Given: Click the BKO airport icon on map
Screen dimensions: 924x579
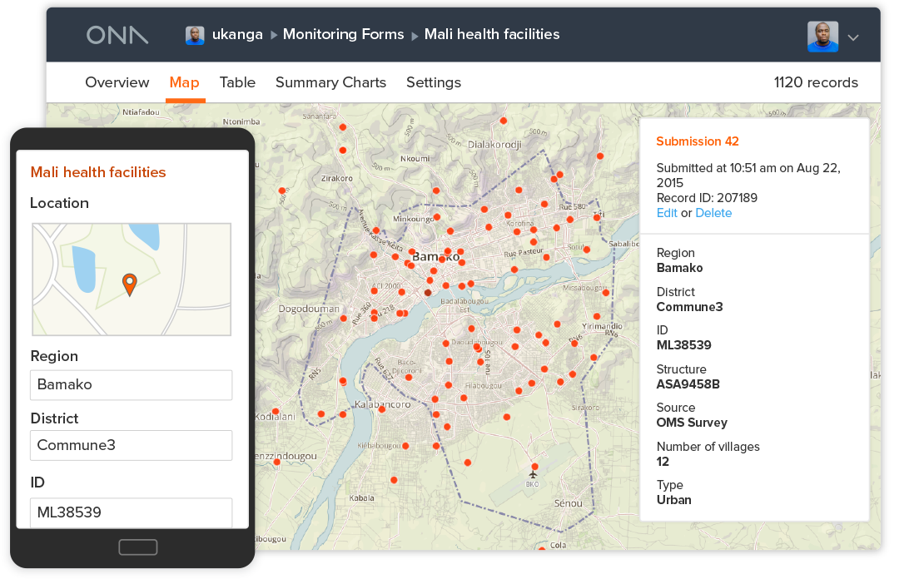Looking at the screenshot, I should click(533, 474).
